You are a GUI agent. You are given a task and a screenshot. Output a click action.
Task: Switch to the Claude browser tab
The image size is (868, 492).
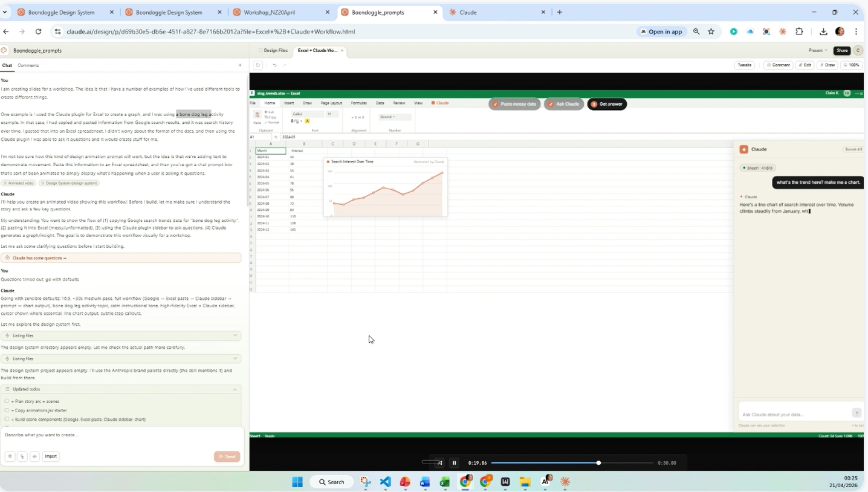coord(497,12)
